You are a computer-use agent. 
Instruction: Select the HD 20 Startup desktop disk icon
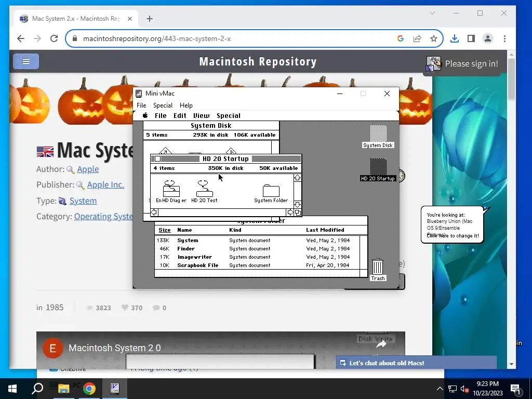[378, 170]
